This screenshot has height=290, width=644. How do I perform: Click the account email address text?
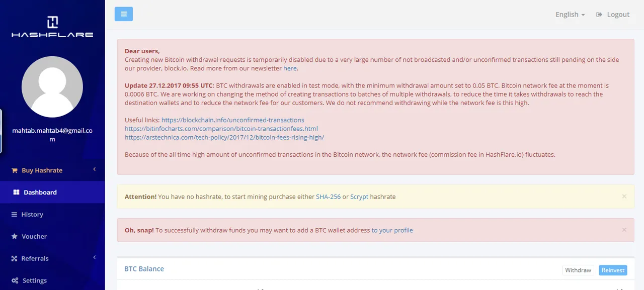coord(52,135)
